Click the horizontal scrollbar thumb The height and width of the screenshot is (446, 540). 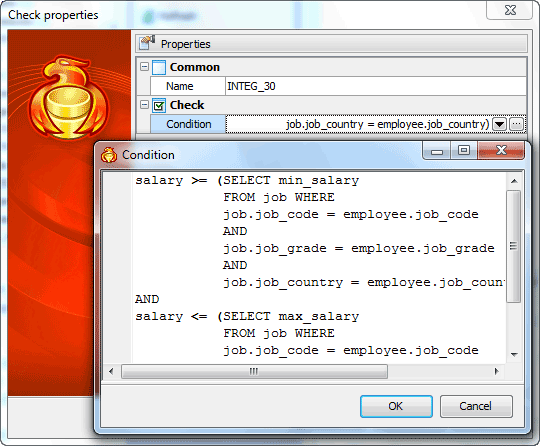tap(254, 371)
